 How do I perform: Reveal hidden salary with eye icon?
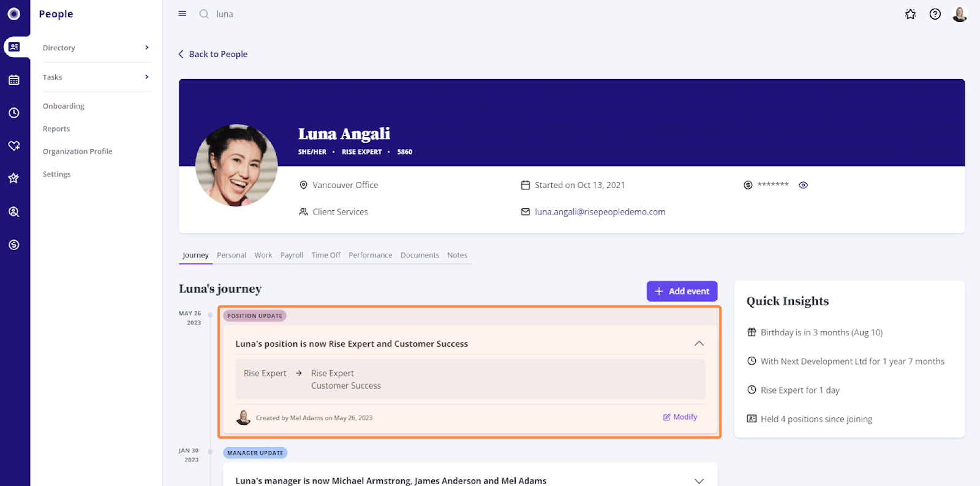(x=804, y=185)
